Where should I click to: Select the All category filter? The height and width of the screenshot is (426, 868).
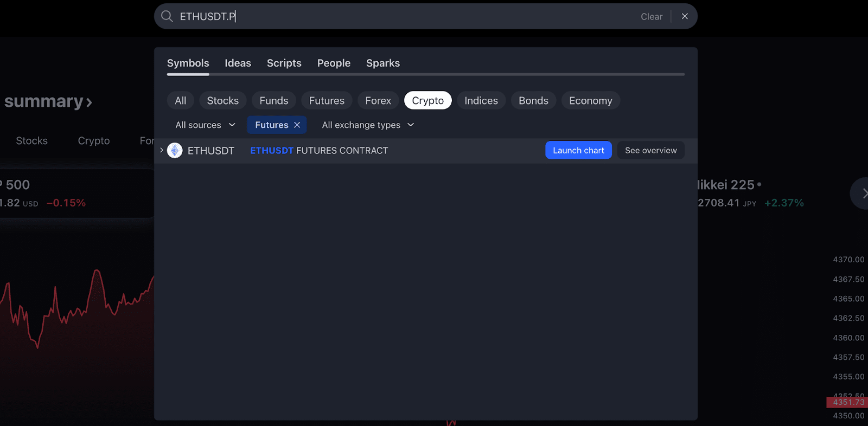(x=181, y=100)
